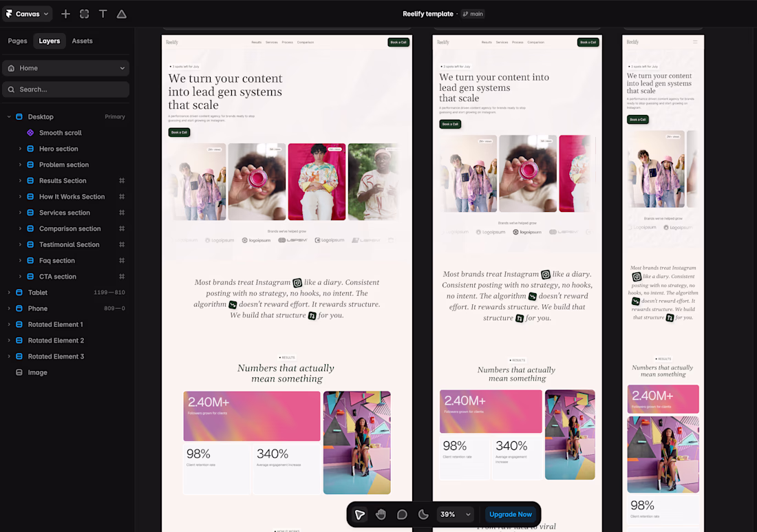Select the Frame tool icon
Image resolution: width=757 pixels, height=532 pixels.
click(x=85, y=14)
